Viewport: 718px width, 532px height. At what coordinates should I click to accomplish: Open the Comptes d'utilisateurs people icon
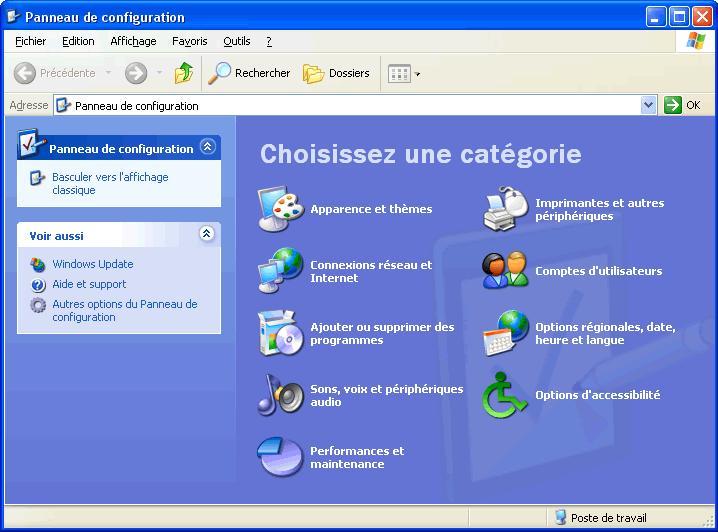(506, 270)
